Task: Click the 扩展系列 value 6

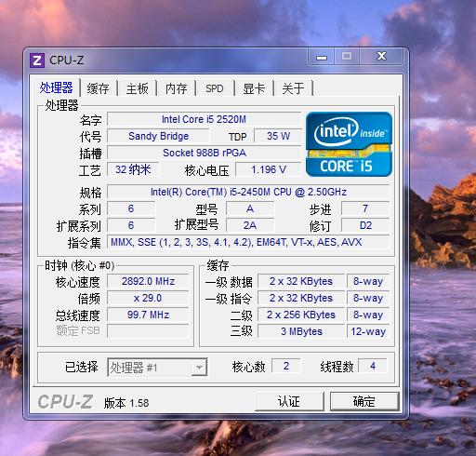Action: [131, 225]
